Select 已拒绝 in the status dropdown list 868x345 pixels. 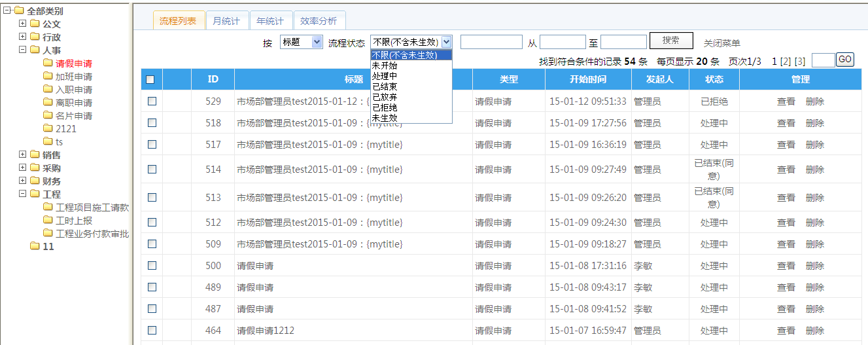point(411,107)
